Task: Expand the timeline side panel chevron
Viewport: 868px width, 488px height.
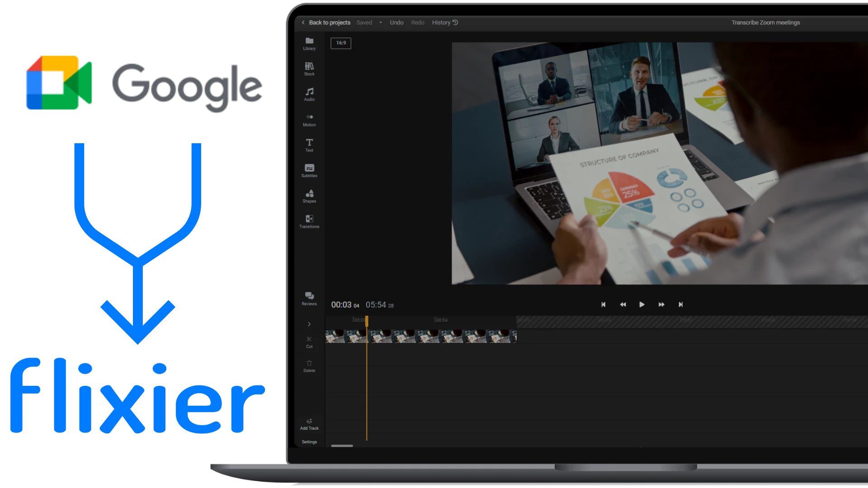Action: 309,324
